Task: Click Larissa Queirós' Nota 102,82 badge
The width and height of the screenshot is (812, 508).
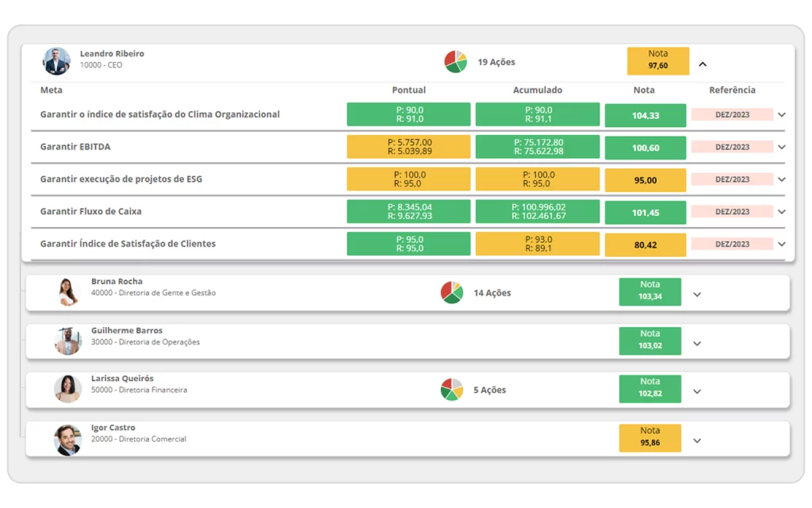Action: click(650, 389)
